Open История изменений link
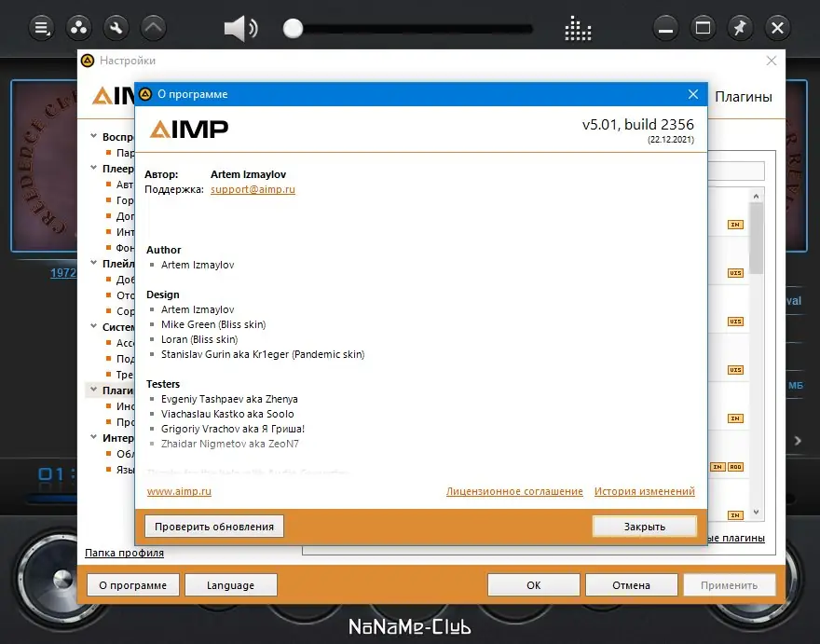This screenshot has height=644, width=820. [644, 491]
